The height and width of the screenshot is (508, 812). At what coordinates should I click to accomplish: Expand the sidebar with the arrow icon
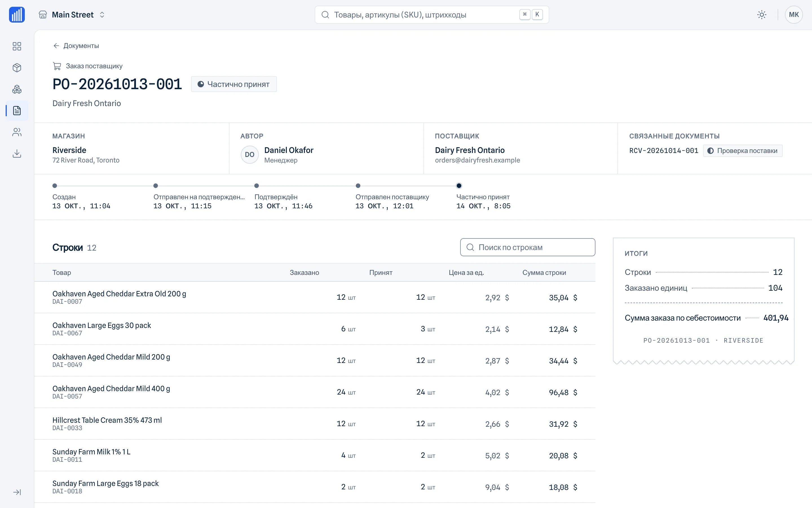[x=17, y=492]
